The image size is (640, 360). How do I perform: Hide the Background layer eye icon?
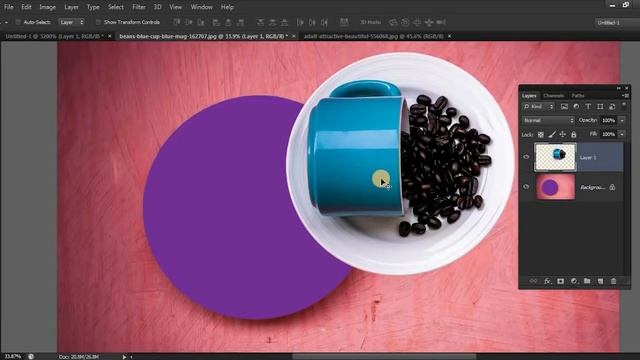coord(526,187)
